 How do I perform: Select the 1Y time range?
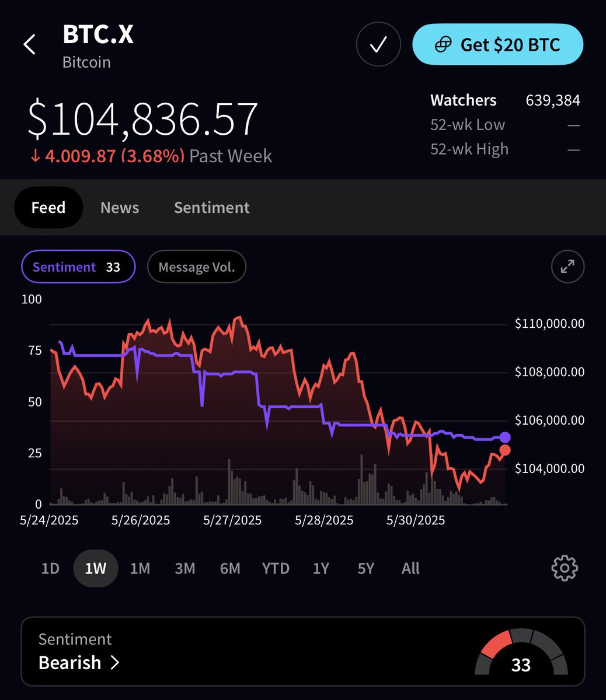pos(321,568)
